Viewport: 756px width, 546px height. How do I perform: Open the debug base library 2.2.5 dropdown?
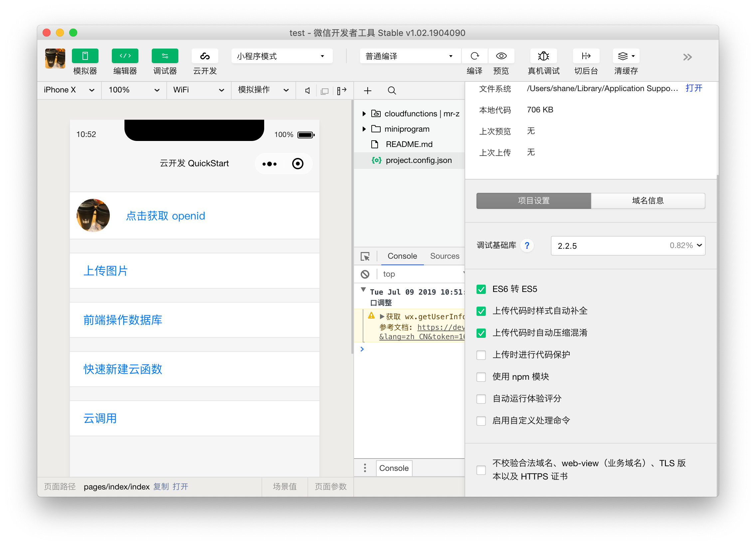point(628,246)
